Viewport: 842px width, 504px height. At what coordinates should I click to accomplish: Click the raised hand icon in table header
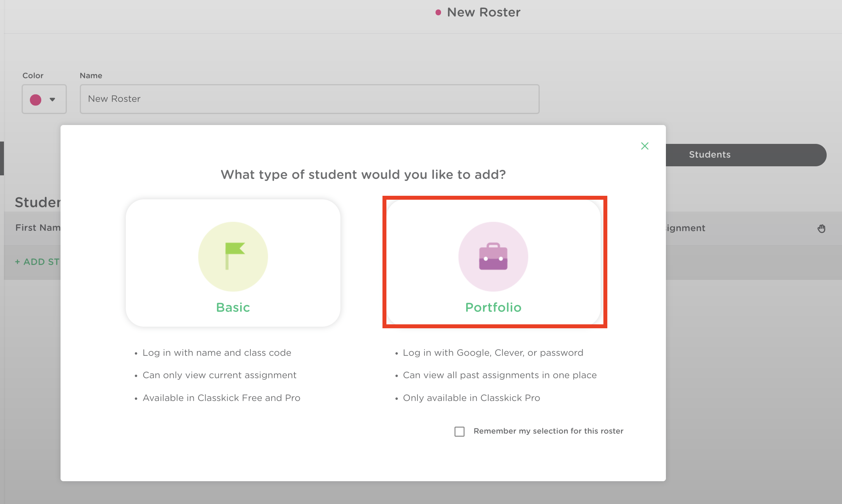coord(821,228)
